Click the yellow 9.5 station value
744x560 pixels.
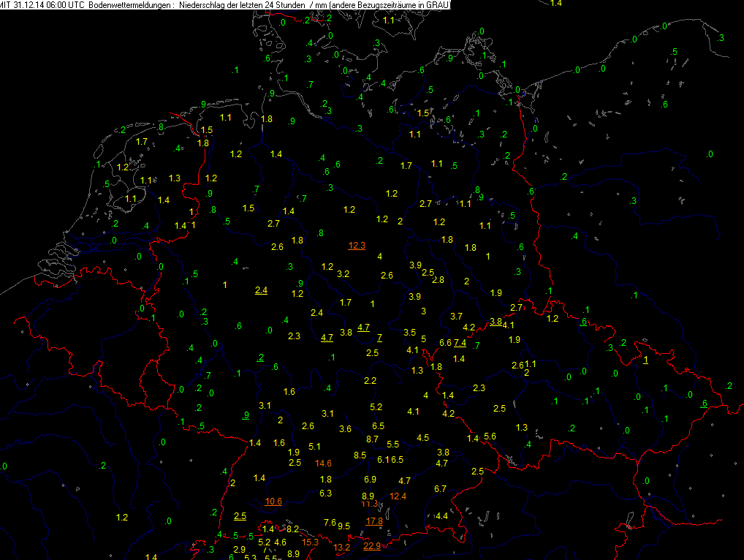click(x=344, y=526)
